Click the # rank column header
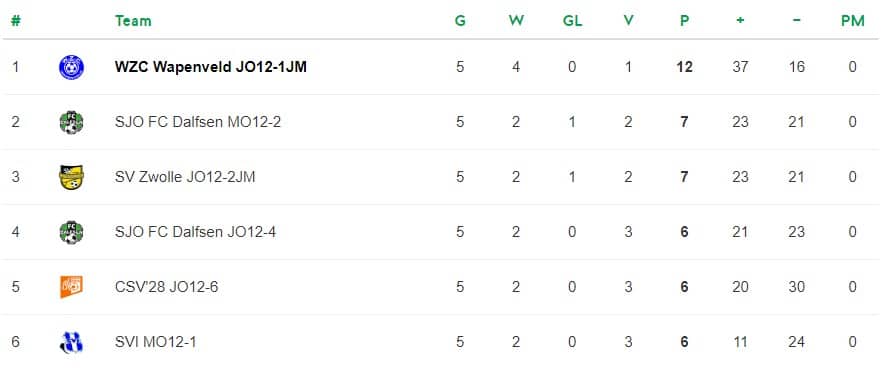Image resolution: width=881 pixels, height=368 pixels. [16, 21]
